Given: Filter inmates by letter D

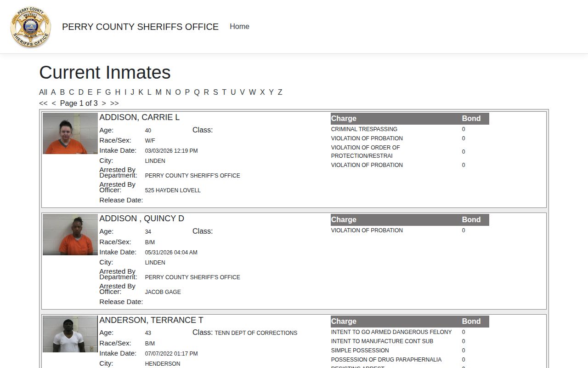Looking at the screenshot, I should [x=81, y=92].
